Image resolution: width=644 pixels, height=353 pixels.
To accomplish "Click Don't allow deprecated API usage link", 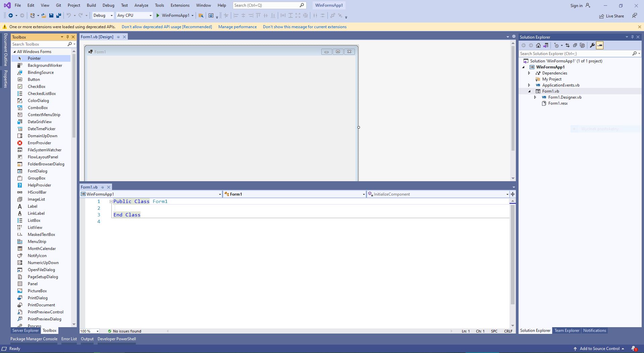I will click(x=167, y=27).
